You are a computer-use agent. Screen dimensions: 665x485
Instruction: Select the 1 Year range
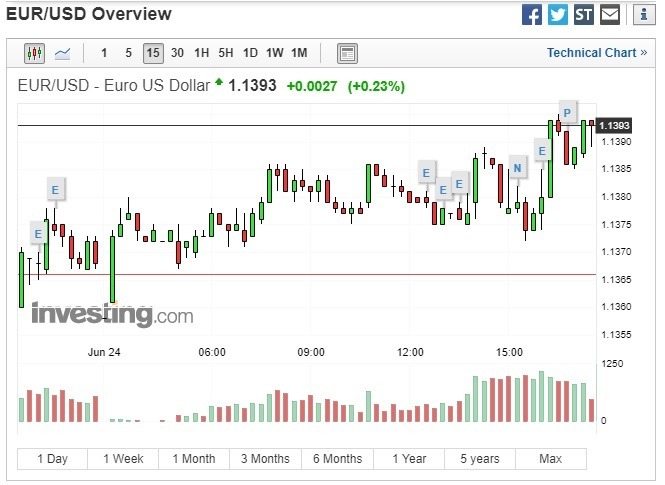(409, 459)
